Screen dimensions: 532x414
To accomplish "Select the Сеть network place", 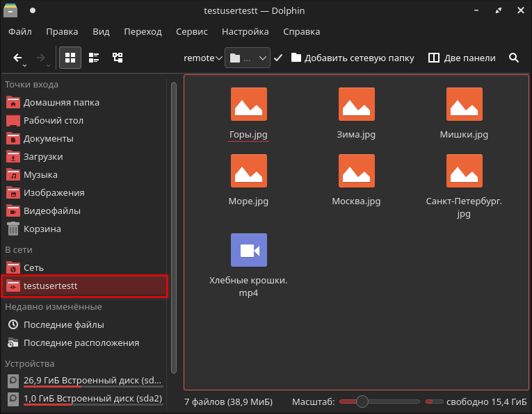I will pos(33,267).
